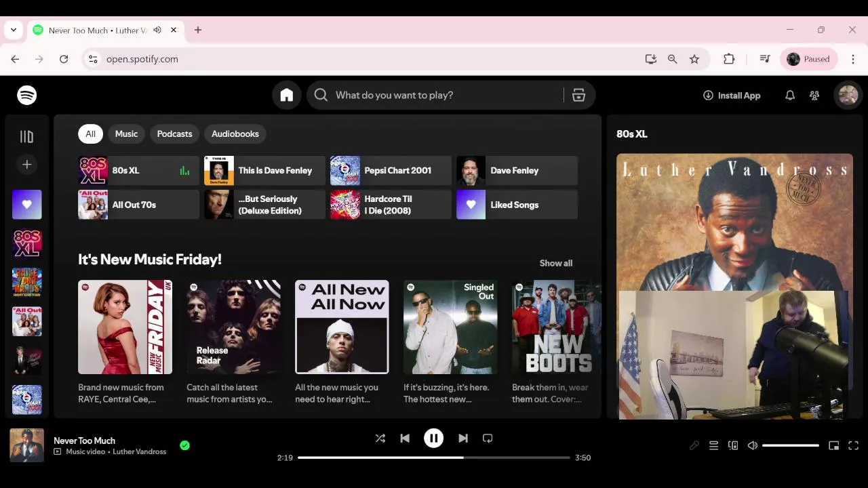868x488 pixels.
Task: Open the browser zoom magnifier icon
Action: (x=673, y=59)
